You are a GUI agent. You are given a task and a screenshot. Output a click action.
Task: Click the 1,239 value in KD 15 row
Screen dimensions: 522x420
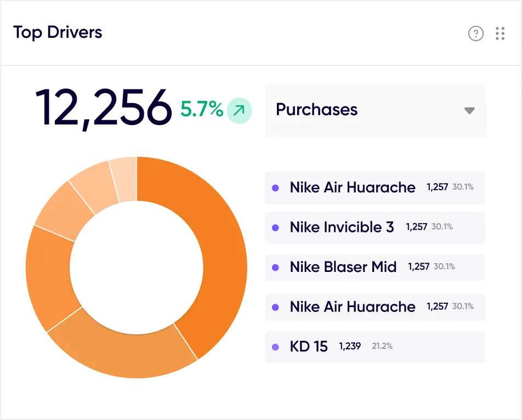350,347
